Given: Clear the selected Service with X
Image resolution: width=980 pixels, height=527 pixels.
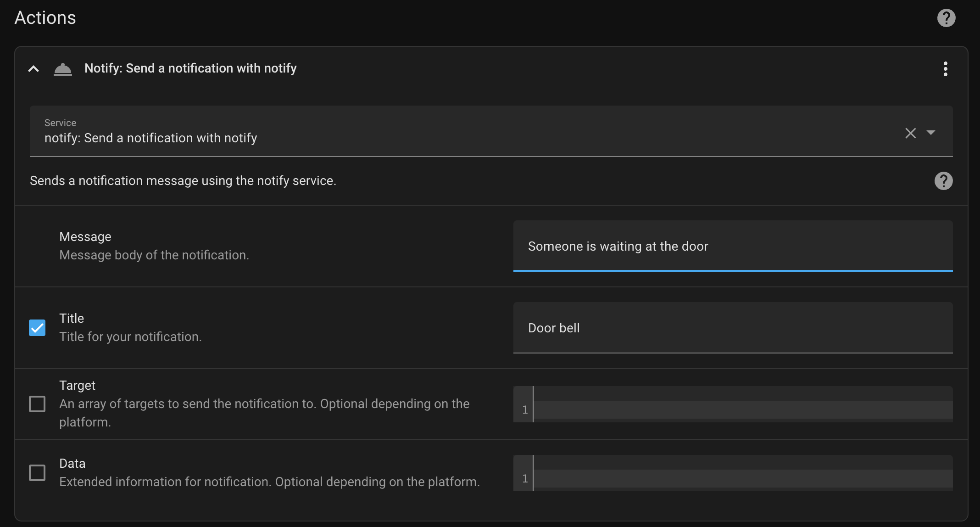Looking at the screenshot, I should 910,133.
